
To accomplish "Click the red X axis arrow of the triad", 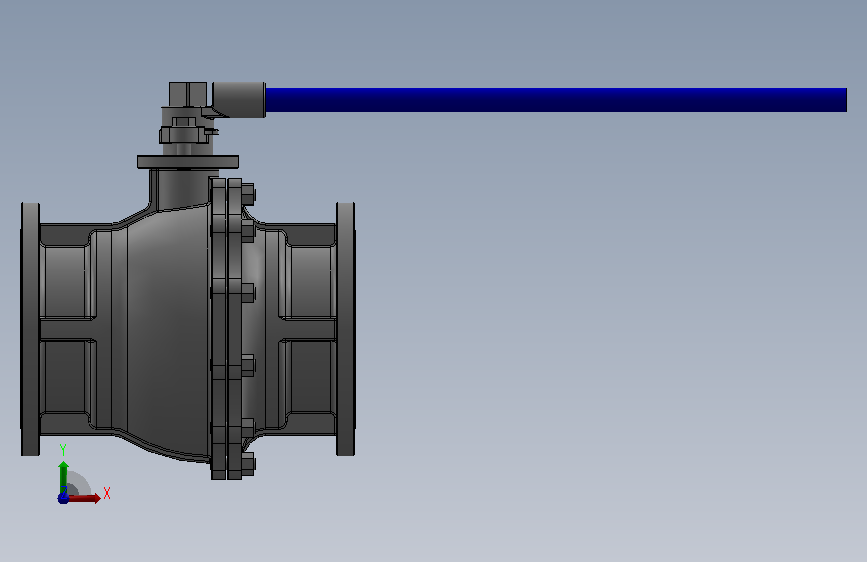I will (87, 498).
